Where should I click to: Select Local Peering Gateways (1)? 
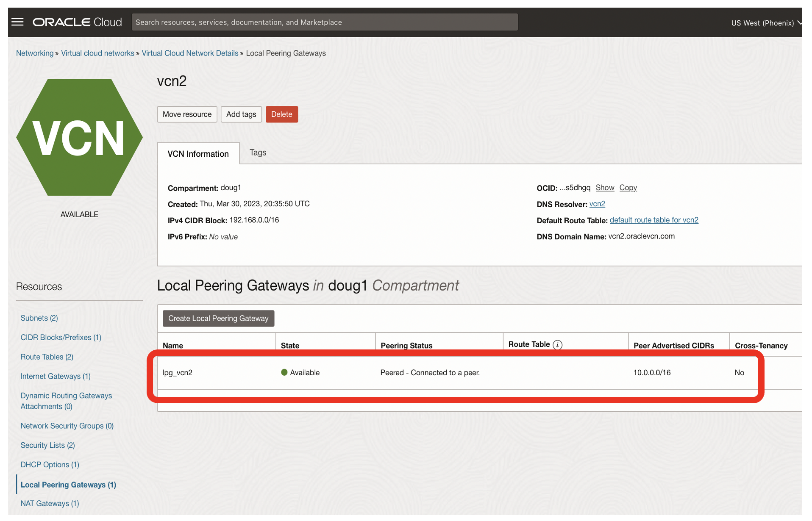[x=68, y=485]
